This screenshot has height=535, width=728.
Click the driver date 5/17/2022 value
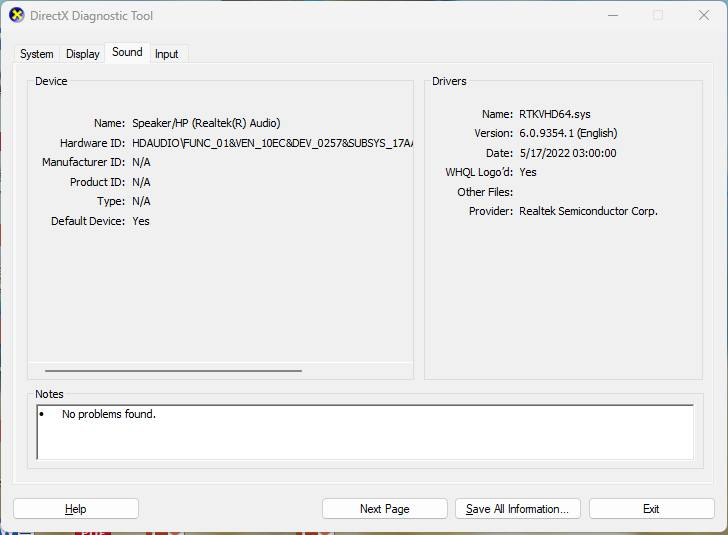pos(567,153)
